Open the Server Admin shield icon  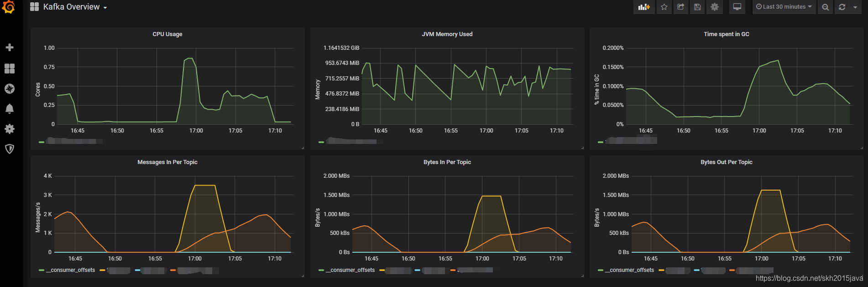coord(9,149)
